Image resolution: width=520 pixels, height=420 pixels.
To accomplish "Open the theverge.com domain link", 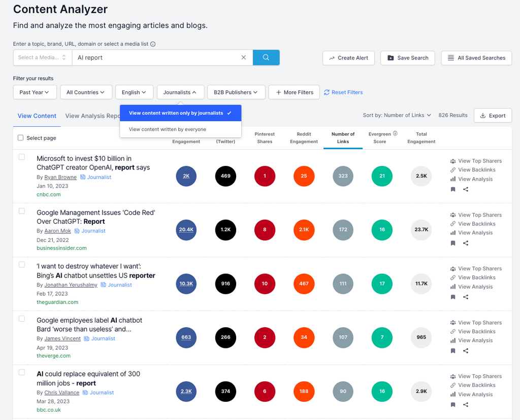I will pyautogui.click(x=53, y=356).
